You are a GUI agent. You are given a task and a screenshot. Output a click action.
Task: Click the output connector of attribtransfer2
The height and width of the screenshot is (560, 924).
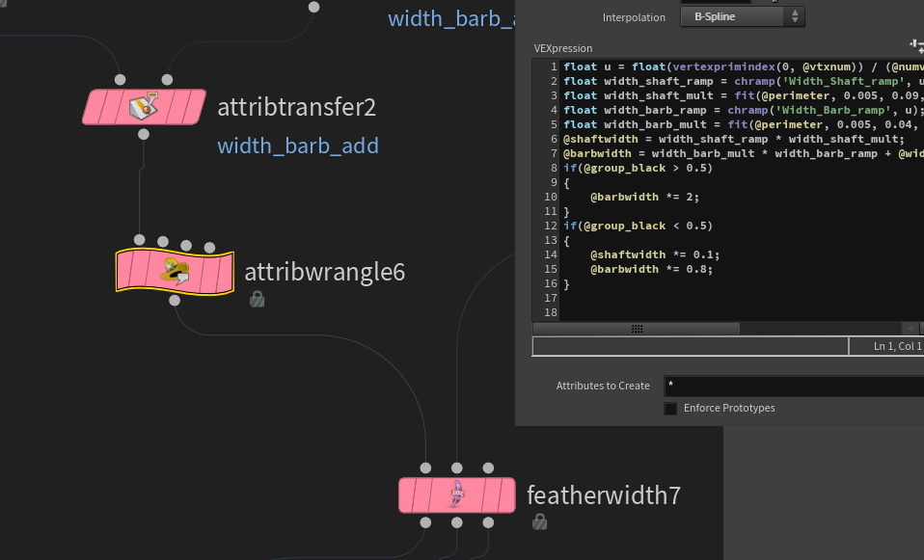pos(144,134)
